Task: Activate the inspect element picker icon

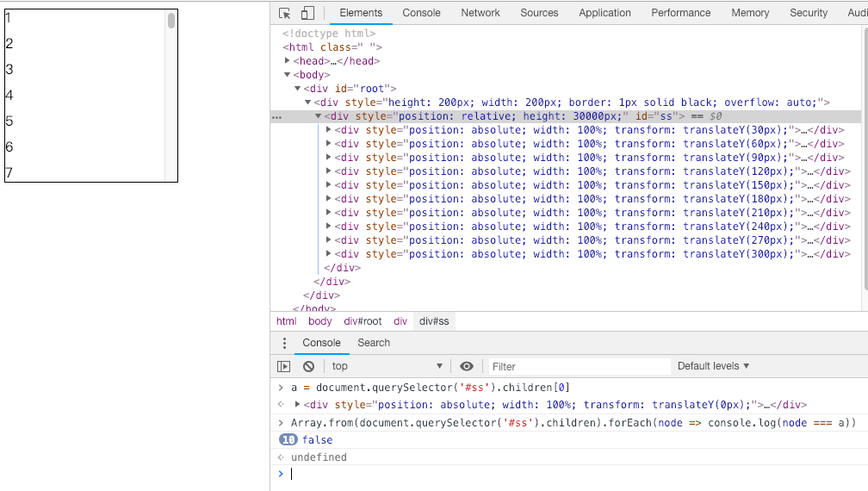Action: tap(284, 13)
